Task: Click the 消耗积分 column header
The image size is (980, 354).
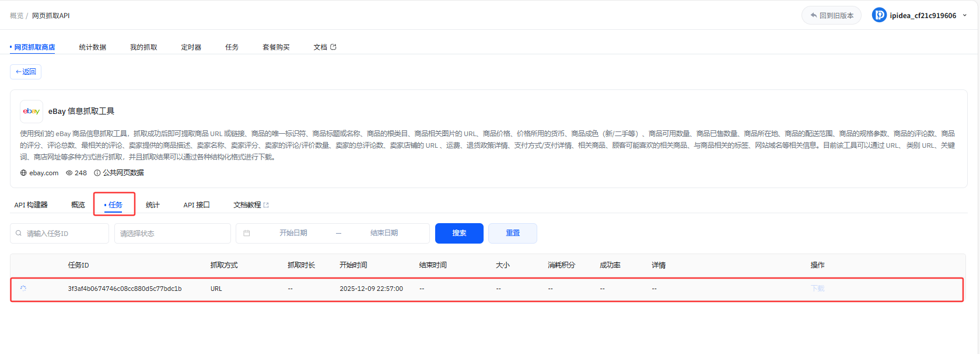Action: [x=561, y=265]
